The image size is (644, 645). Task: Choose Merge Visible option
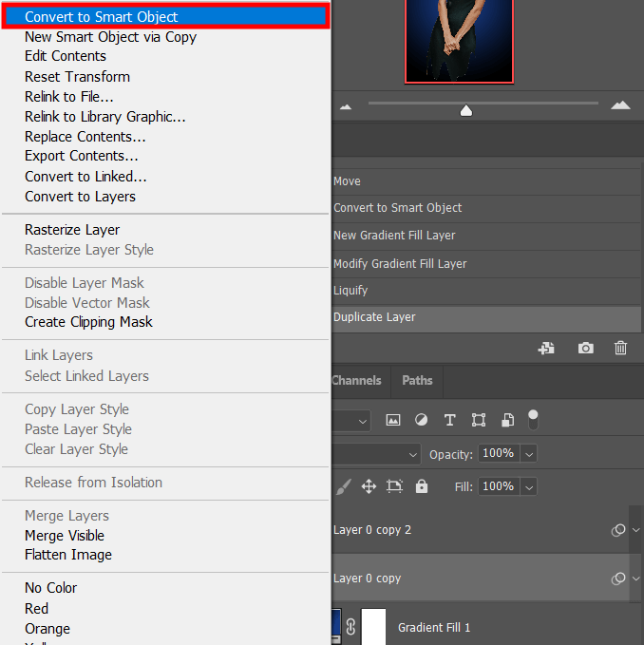point(65,536)
